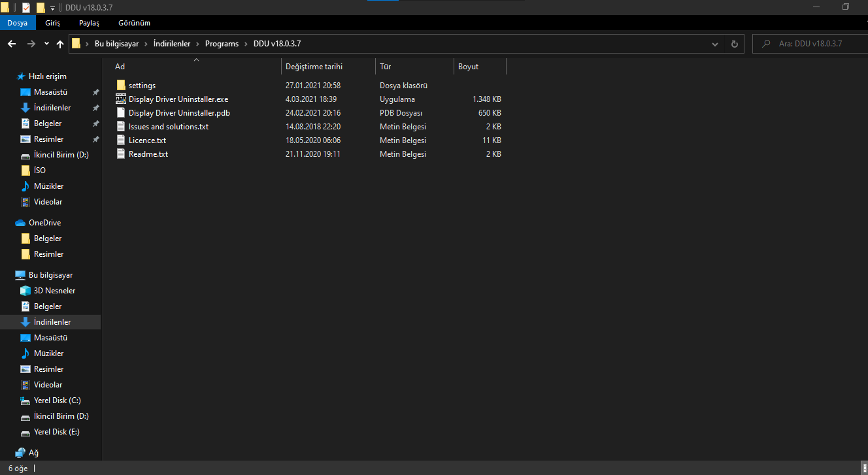The image size is (868, 475).
Task: Click the ISO folder icon in sidebar
Action: pyautogui.click(x=25, y=171)
